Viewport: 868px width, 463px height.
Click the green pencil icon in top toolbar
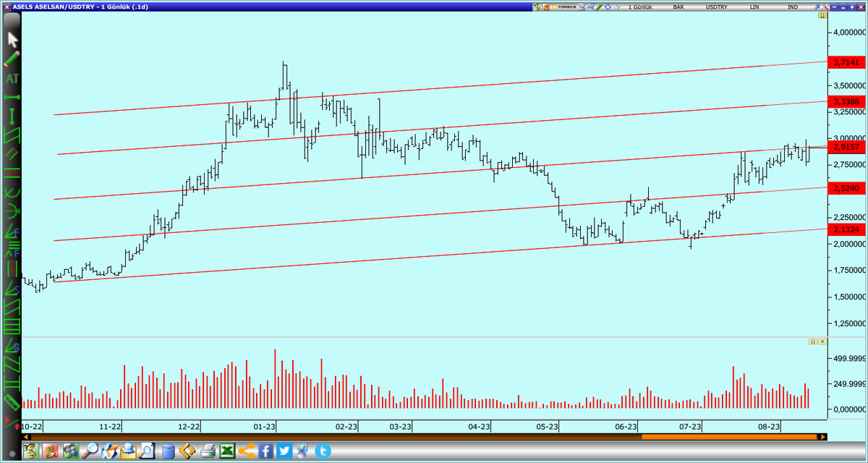[599, 7]
